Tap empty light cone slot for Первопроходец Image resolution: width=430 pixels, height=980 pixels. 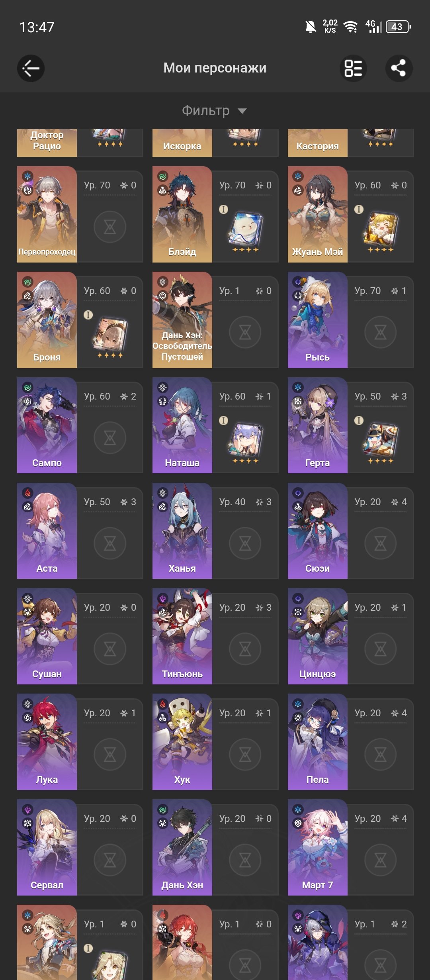[x=110, y=227]
